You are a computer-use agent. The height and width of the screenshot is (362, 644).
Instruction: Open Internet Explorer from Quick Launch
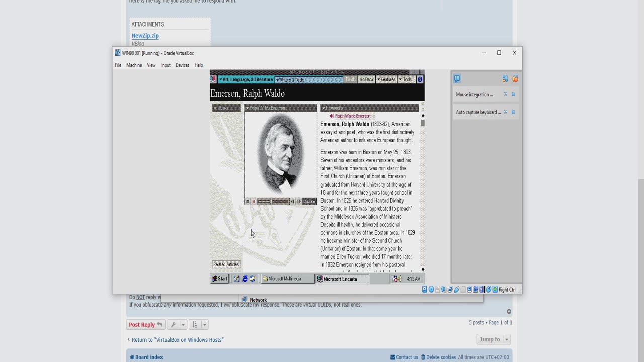pos(245,279)
